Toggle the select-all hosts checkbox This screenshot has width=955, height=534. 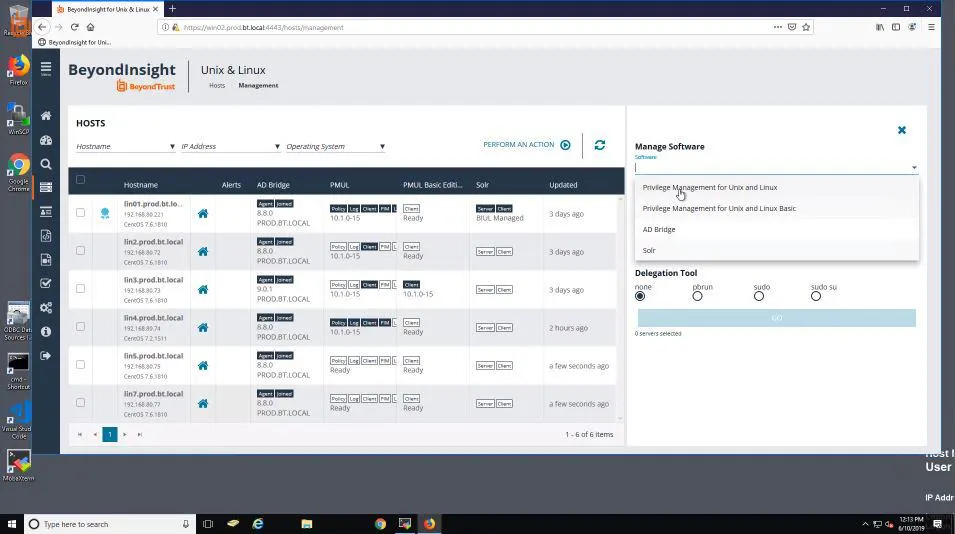coord(80,180)
